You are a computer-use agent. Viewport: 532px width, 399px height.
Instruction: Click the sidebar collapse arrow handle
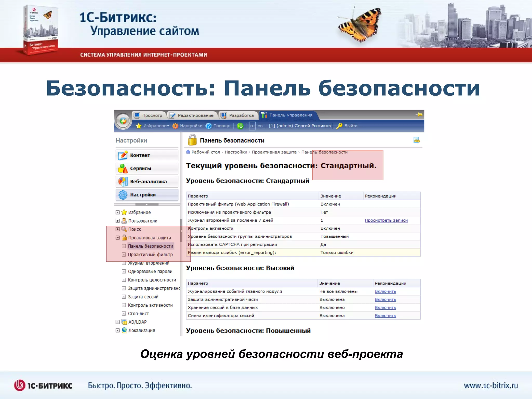pyautogui.click(x=181, y=231)
